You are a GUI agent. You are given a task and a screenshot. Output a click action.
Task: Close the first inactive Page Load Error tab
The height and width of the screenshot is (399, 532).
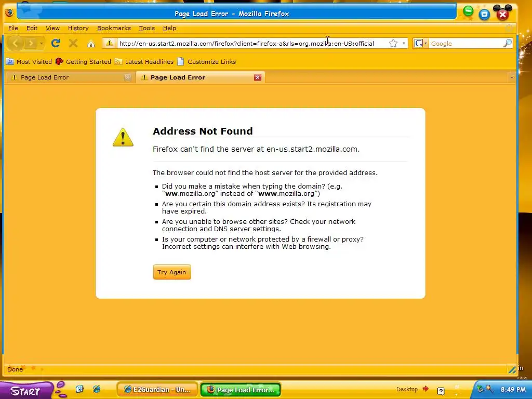[128, 77]
